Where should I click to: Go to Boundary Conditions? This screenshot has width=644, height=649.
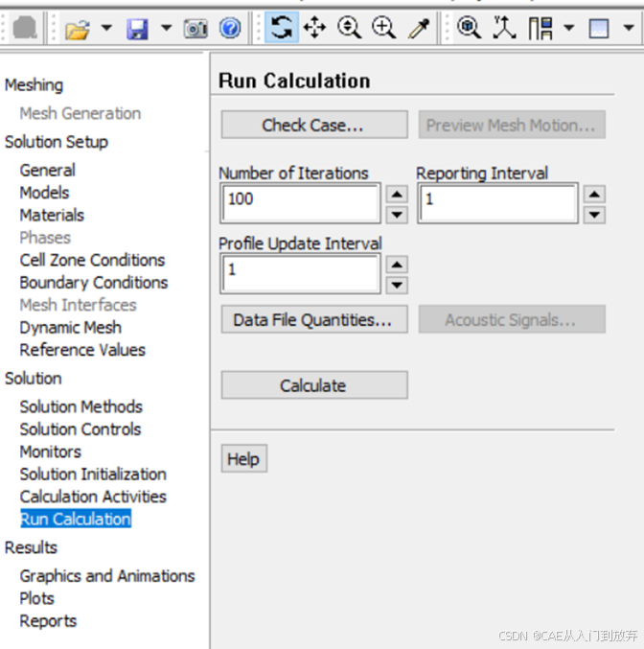(x=94, y=282)
